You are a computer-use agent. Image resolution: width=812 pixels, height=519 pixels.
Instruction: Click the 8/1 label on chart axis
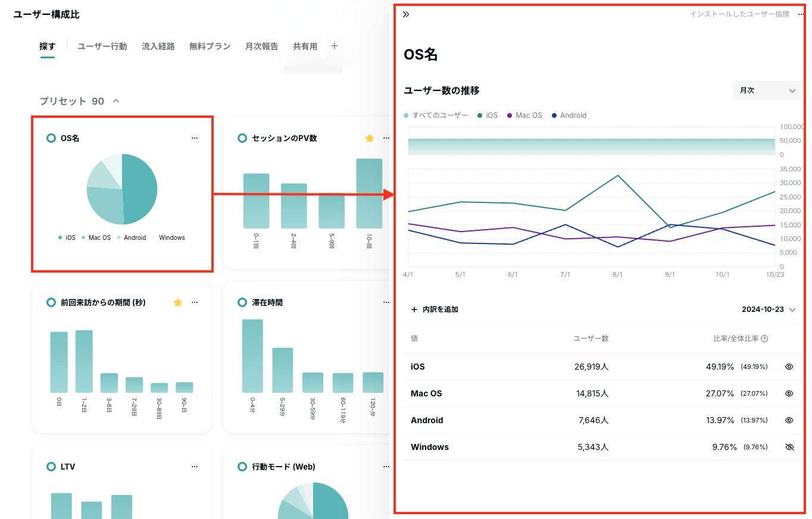617,275
